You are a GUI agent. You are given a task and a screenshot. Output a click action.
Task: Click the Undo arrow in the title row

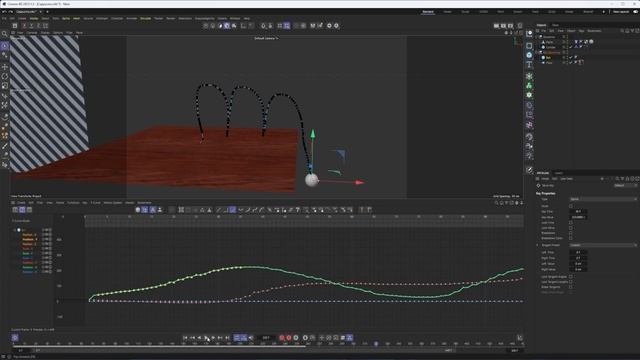4,12
